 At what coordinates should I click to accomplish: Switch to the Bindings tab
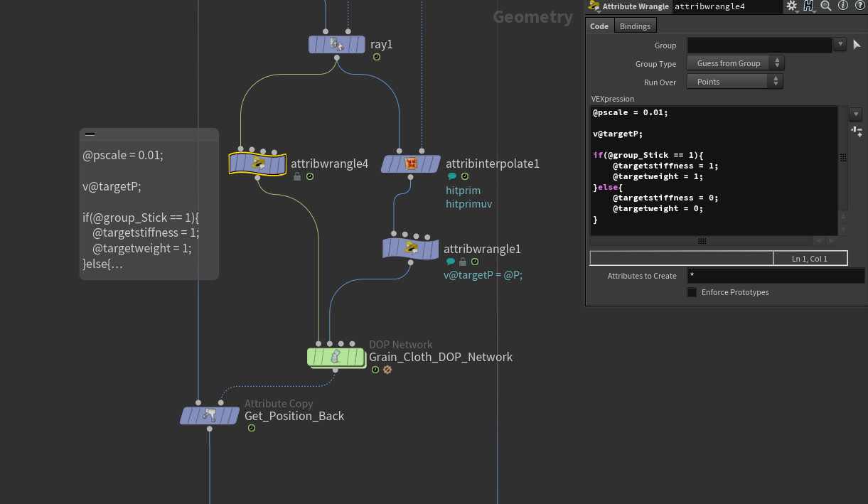point(635,26)
